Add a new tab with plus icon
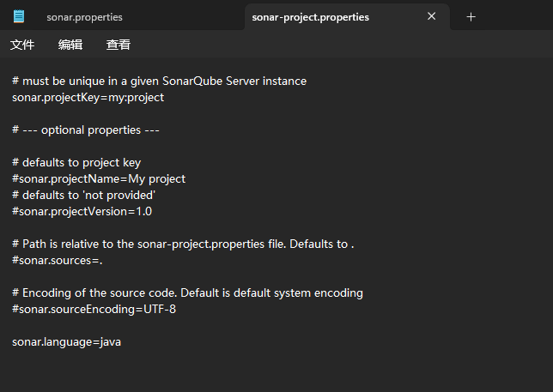This screenshot has height=392, width=553. coord(471,17)
